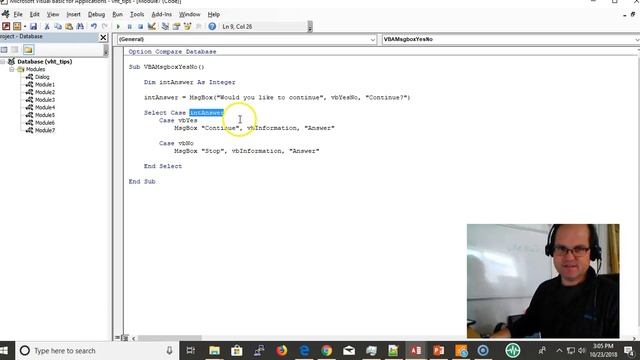
Task: Open the Window menu
Action: 190,14
